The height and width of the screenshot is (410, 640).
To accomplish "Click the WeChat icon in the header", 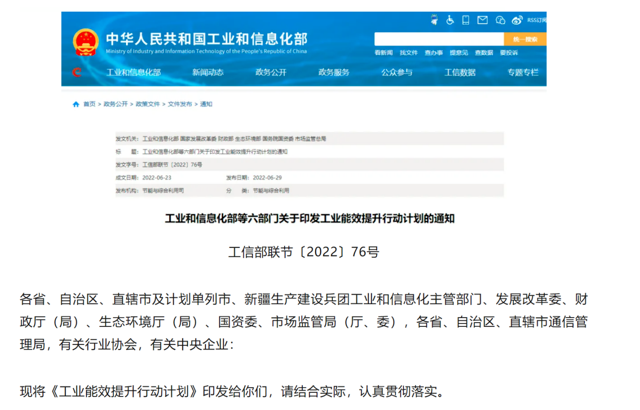I will pyautogui.click(x=500, y=20).
